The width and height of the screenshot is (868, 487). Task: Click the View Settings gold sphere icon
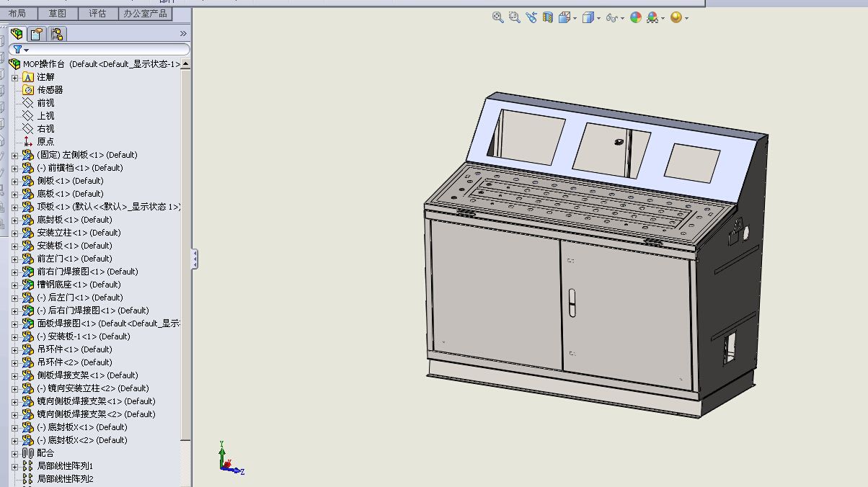click(x=676, y=17)
